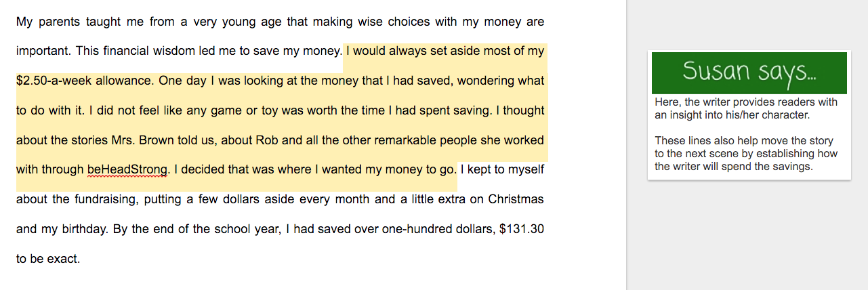This screenshot has width=868, height=290.
Task: Click the comment paragraph starting 'These lines also'
Action: pos(745,154)
